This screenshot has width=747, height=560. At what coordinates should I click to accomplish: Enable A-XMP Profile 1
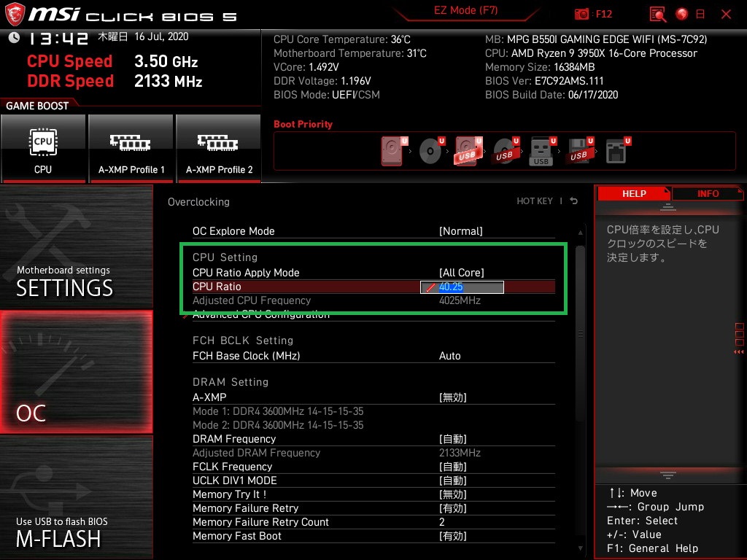coord(131,149)
